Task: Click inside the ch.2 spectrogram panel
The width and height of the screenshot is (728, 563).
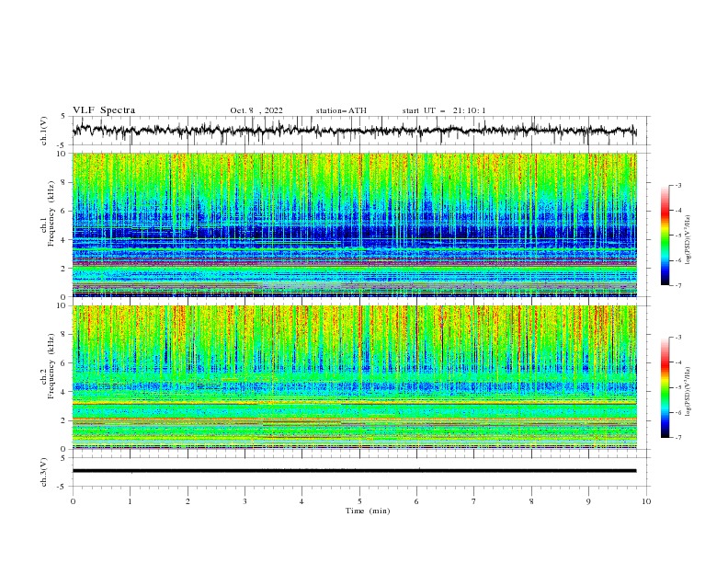Action: pos(354,377)
